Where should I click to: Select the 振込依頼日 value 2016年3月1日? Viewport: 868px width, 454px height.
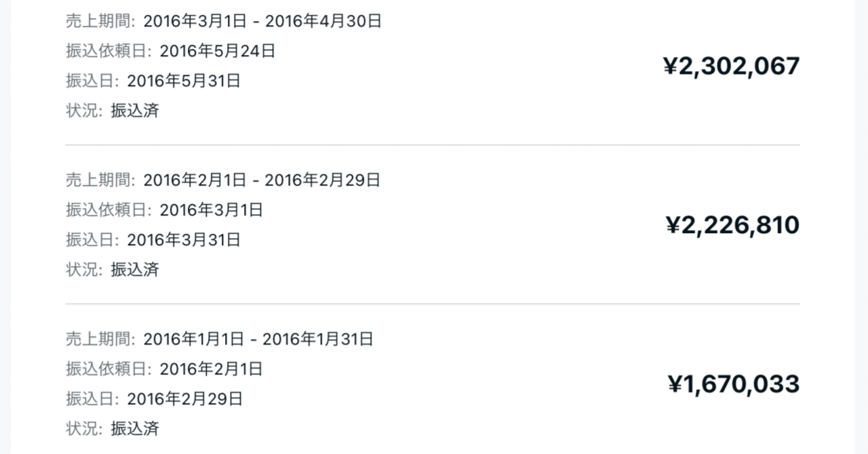[x=211, y=210]
